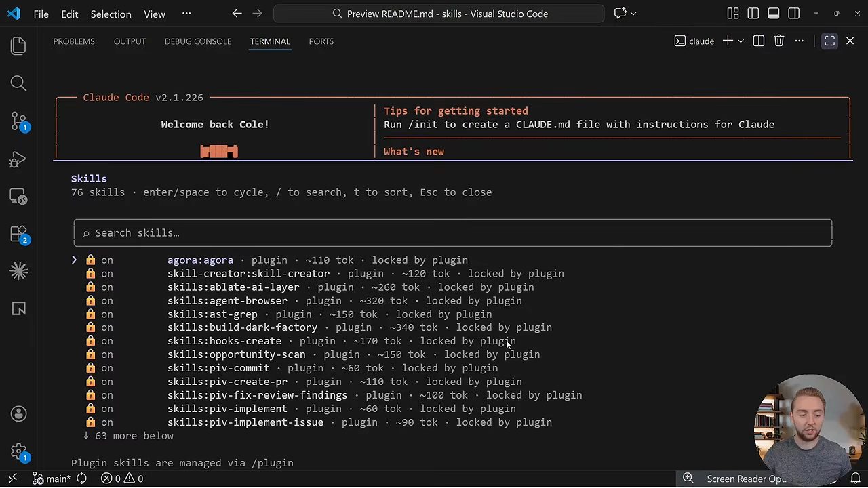Viewport: 868px width, 488px height.
Task: Open the Selection menu
Action: [111, 14]
